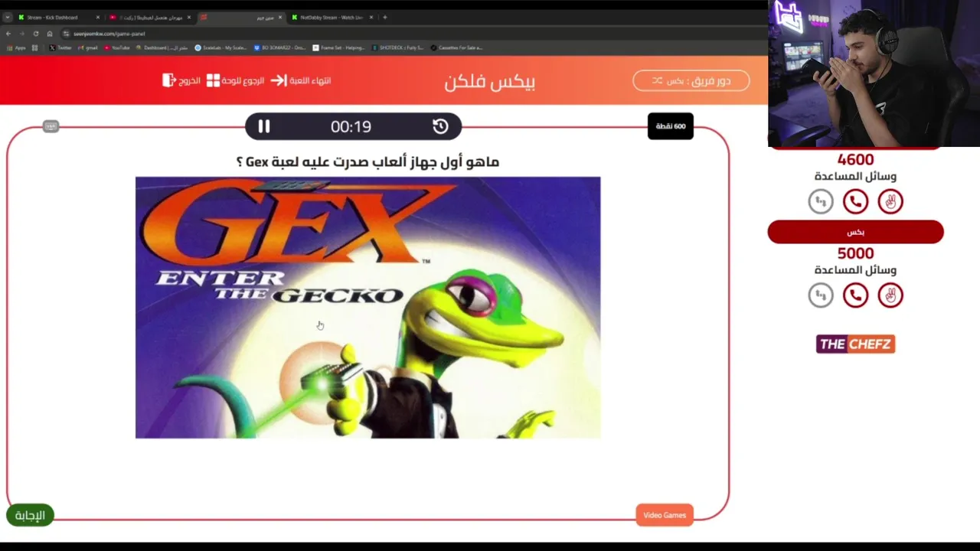Click the 4600 team score

(855, 160)
